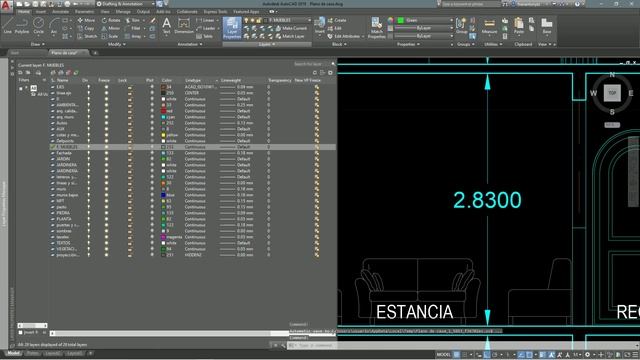Click Edit Attributes button
The height and width of the screenshot is (360, 640).
[x=345, y=36]
